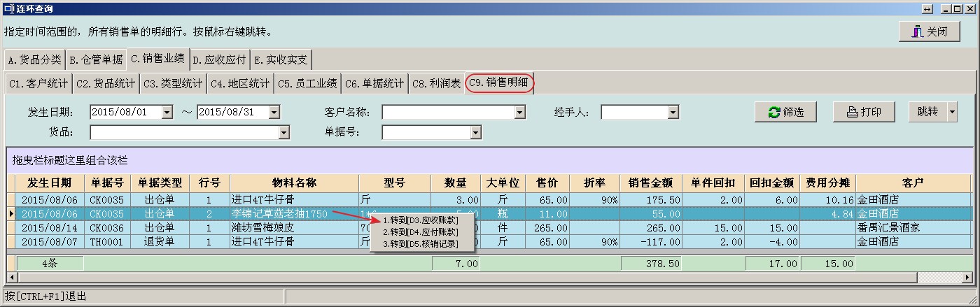Select the C9.销售明细 sub-tab
The height and width of the screenshot is (307, 980).
click(499, 83)
